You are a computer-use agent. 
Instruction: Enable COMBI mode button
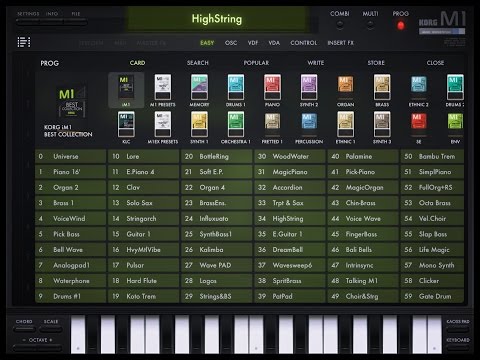pos(340,25)
